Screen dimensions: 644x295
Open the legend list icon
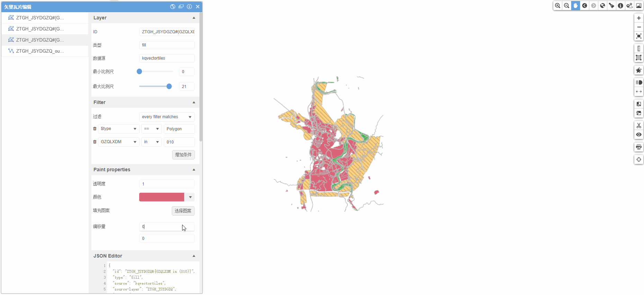(639, 83)
